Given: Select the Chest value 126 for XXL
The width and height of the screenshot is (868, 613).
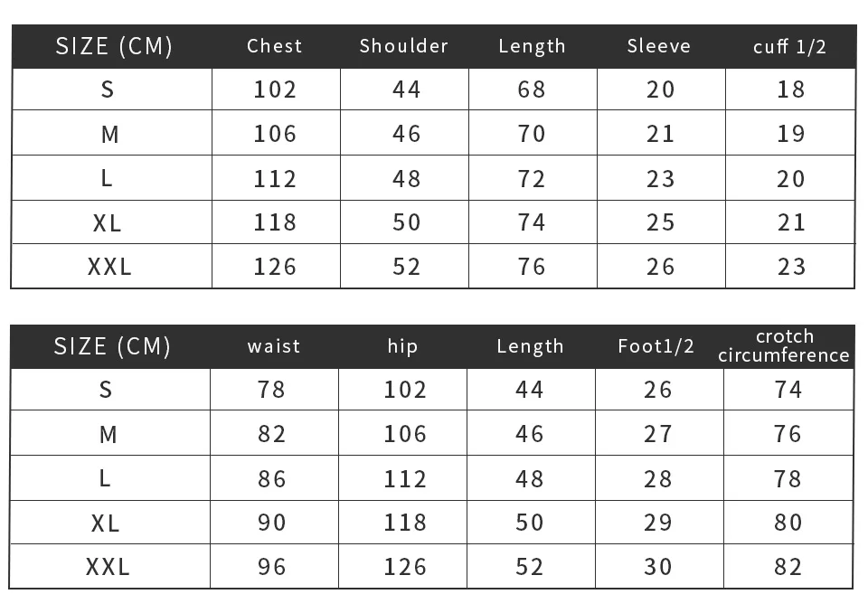Looking at the screenshot, I should point(275,267).
